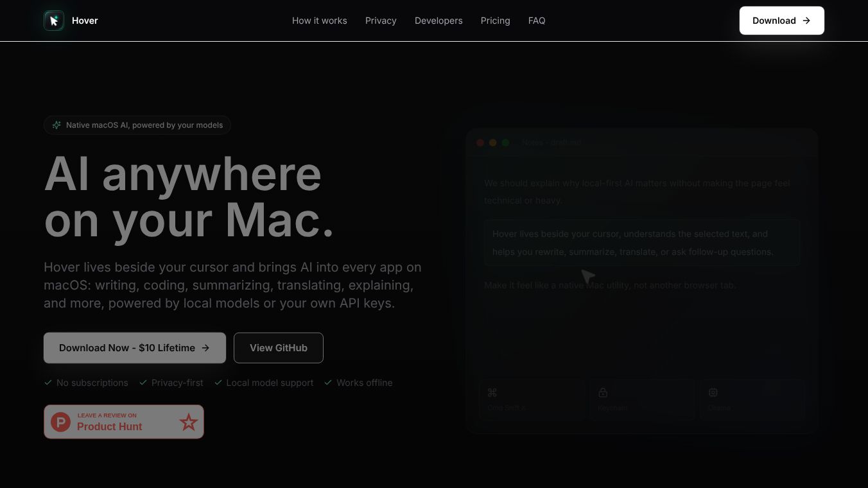This screenshot has width=868, height=488.
Task: Click the 'Works offline' text
Action: 365,383
